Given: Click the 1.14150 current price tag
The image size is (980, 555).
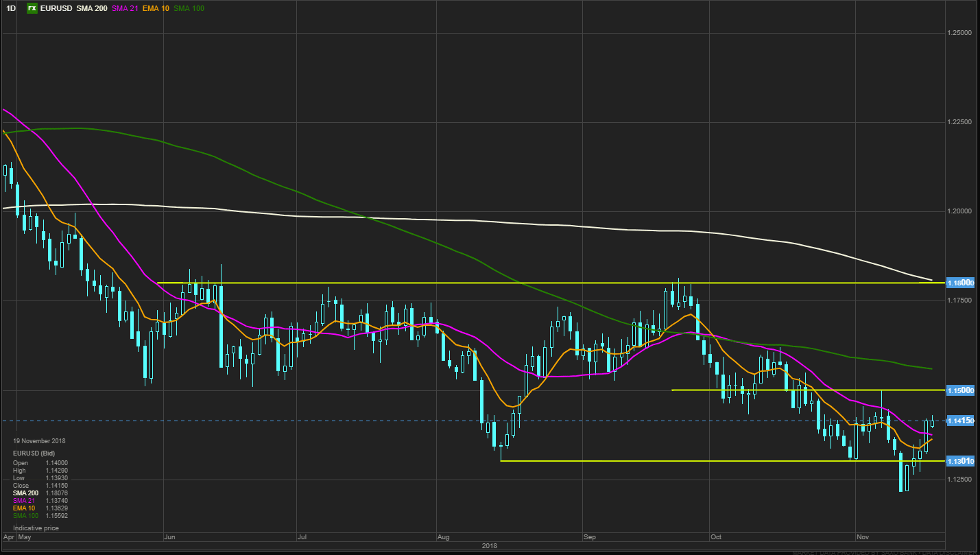Looking at the screenshot, I should pyautogui.click(x=960, y=421).
